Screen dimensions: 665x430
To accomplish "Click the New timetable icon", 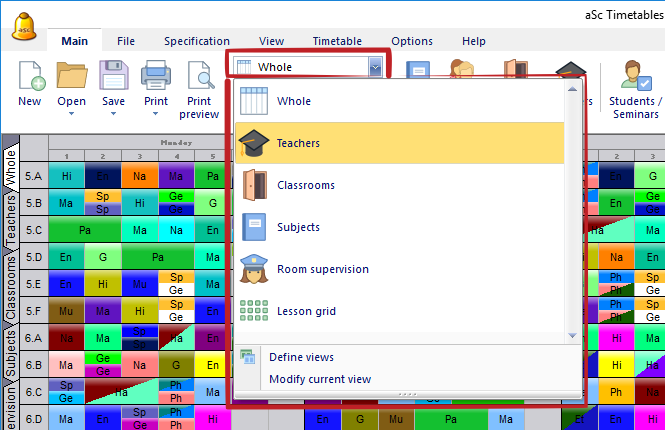I will [x=30, y=76].
